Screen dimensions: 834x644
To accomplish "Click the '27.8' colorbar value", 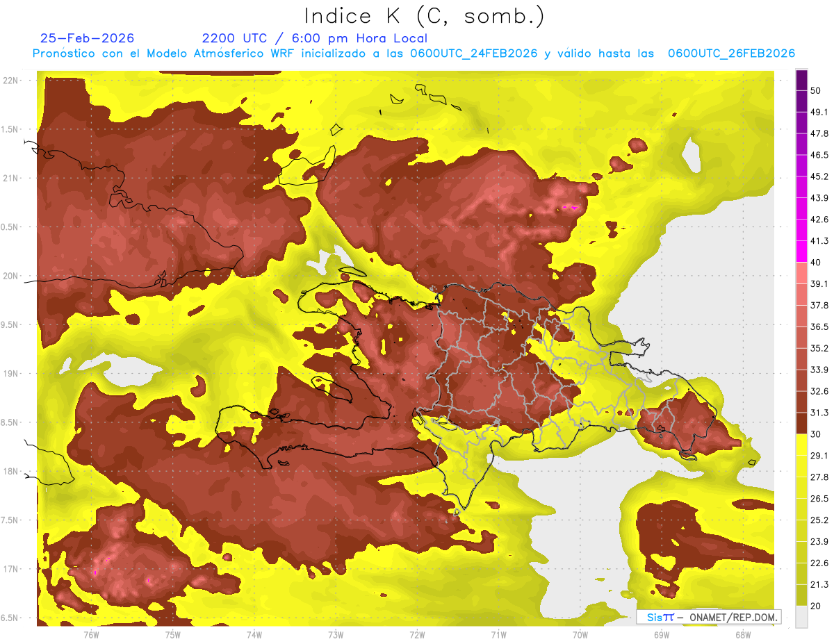I will (x=819, y=477).
